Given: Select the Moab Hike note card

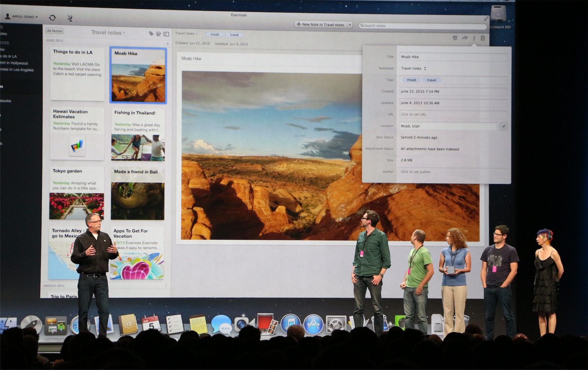Looking at the screenshot, I should click(x=138, y=75).
